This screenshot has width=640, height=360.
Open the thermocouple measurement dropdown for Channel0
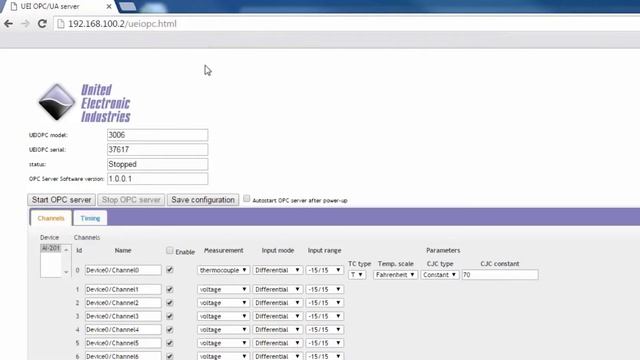coord(223,270)
